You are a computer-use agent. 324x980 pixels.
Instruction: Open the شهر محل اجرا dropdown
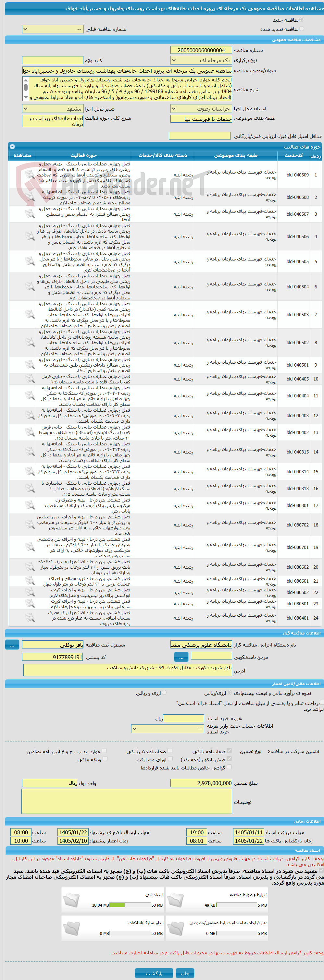53,108
